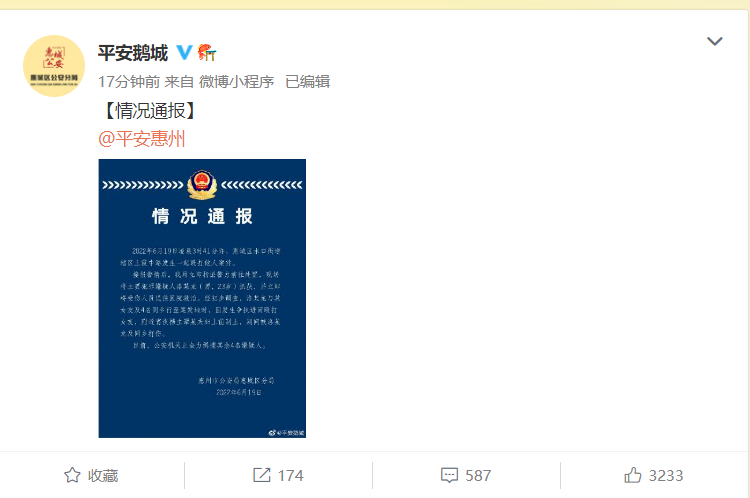Screen dimensions: 750x498
Task: Click the comment bubble icon
Action: pos(449,476)
